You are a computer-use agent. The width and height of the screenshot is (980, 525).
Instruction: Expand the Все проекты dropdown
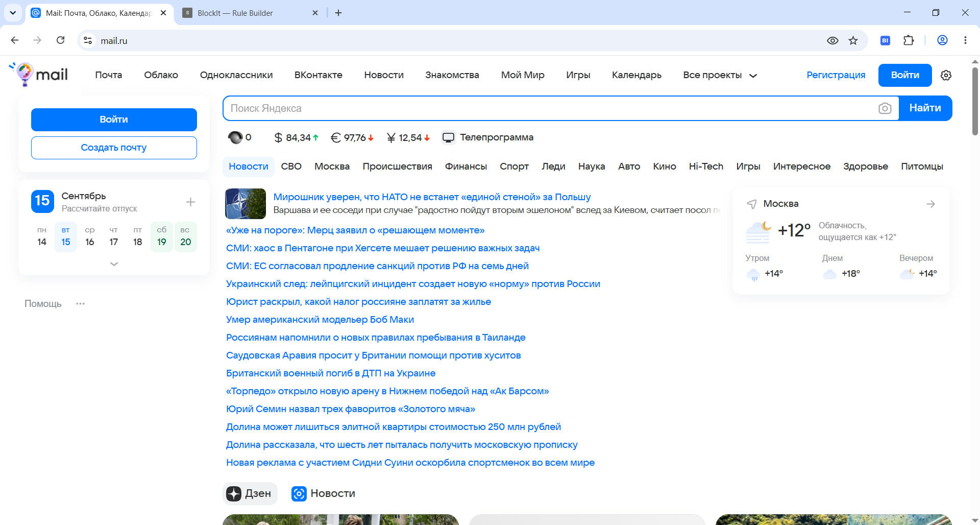coord(720,75)
